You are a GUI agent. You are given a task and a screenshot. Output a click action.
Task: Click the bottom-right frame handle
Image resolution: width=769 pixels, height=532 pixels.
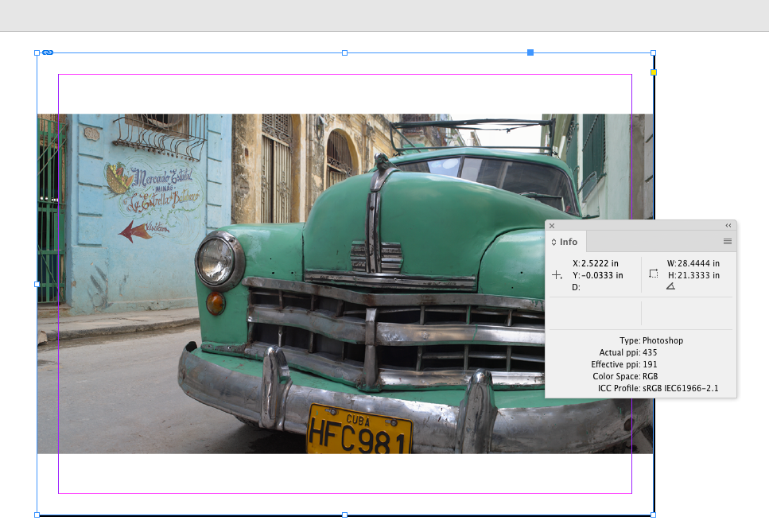653,515
